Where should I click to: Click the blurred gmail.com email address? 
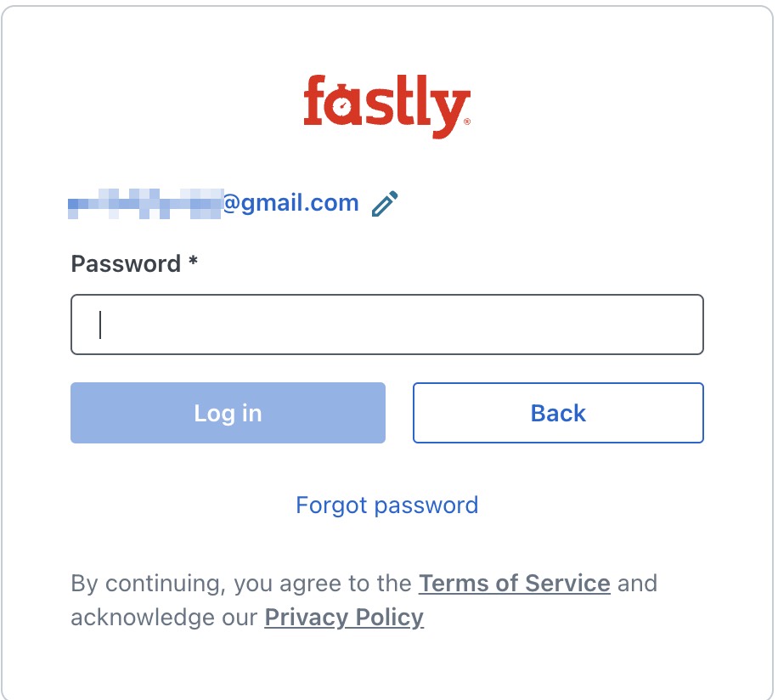212,204
